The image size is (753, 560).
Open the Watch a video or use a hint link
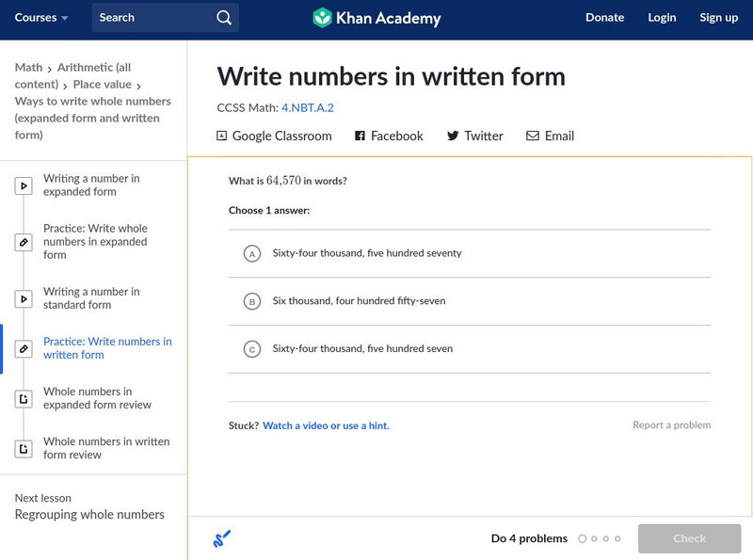[x=326, y=426]
